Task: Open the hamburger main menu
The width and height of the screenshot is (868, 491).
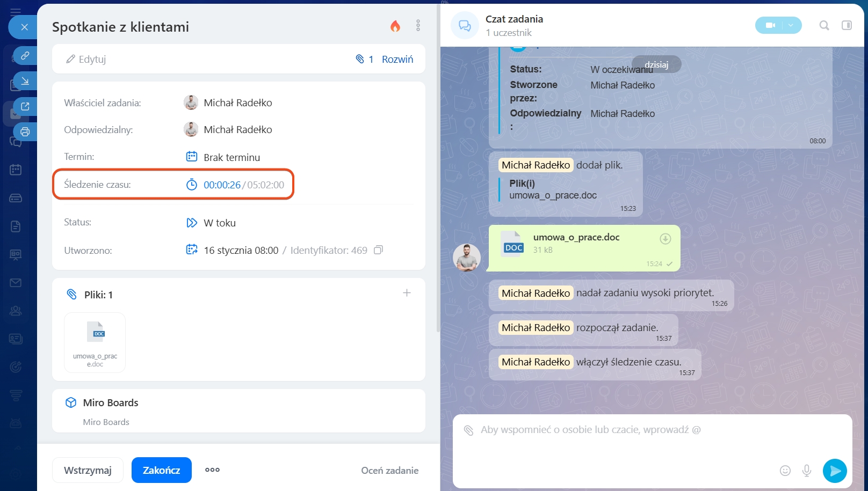Action: click(16, 11)
